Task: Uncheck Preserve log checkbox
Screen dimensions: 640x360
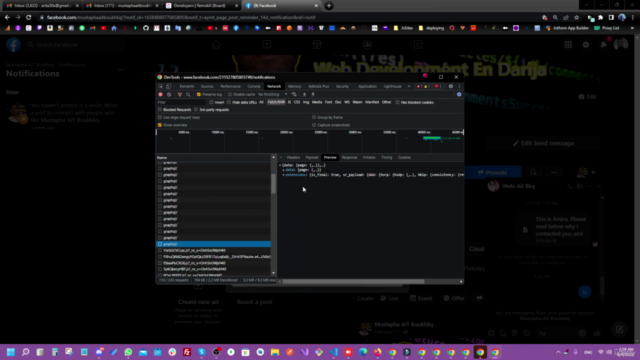Action: [x=199, y=94]
